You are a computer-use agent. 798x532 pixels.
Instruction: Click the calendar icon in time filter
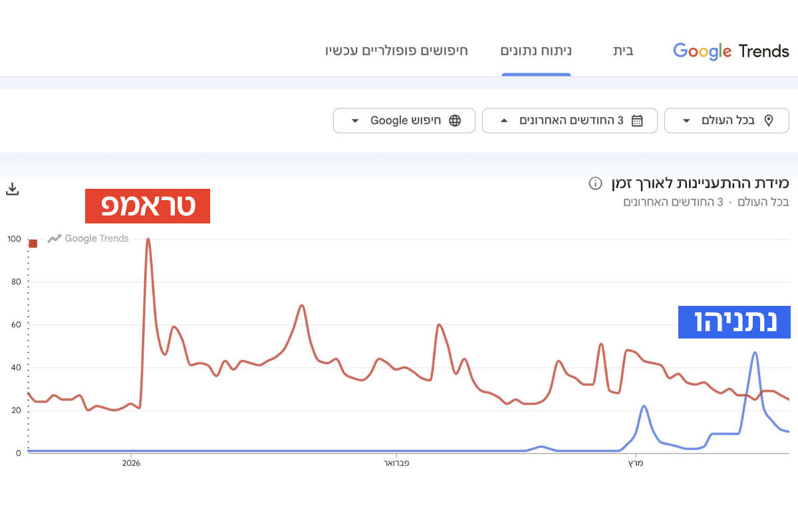tap(637, 120)
